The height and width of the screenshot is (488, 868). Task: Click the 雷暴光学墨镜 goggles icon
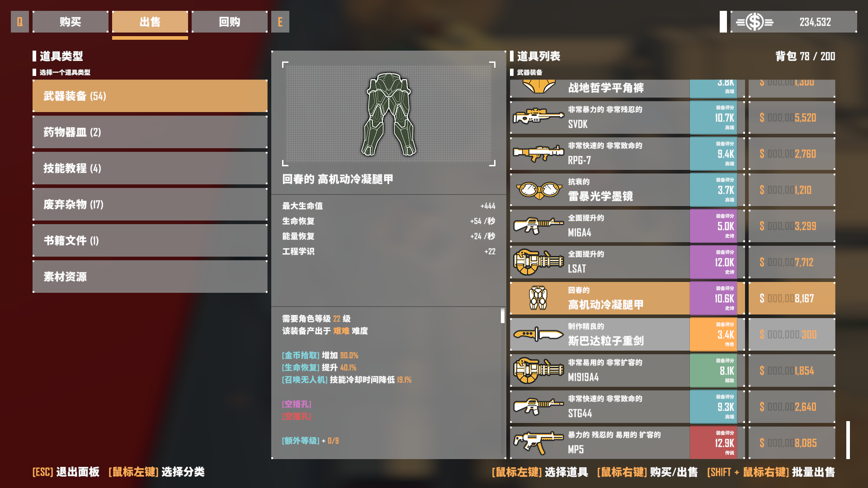[x=539, y=190]
